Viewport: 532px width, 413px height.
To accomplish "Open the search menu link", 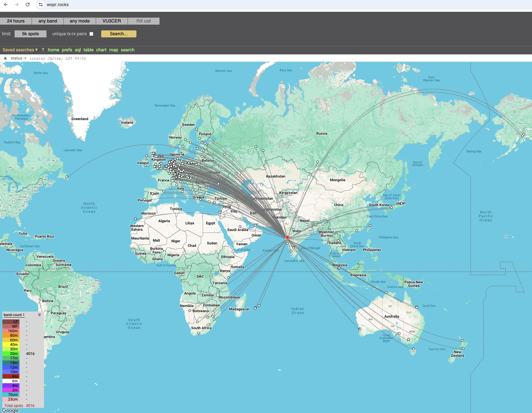I will pos(128,50).
